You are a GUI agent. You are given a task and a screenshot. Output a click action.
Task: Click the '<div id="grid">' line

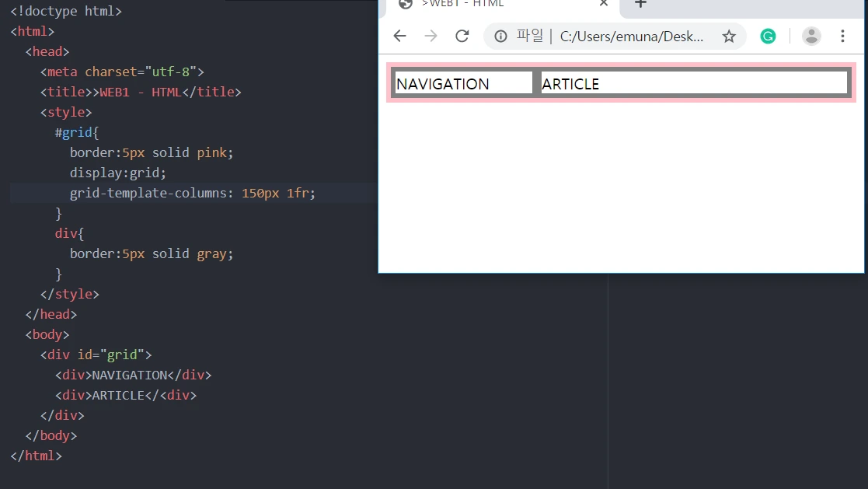coord(96,355)
